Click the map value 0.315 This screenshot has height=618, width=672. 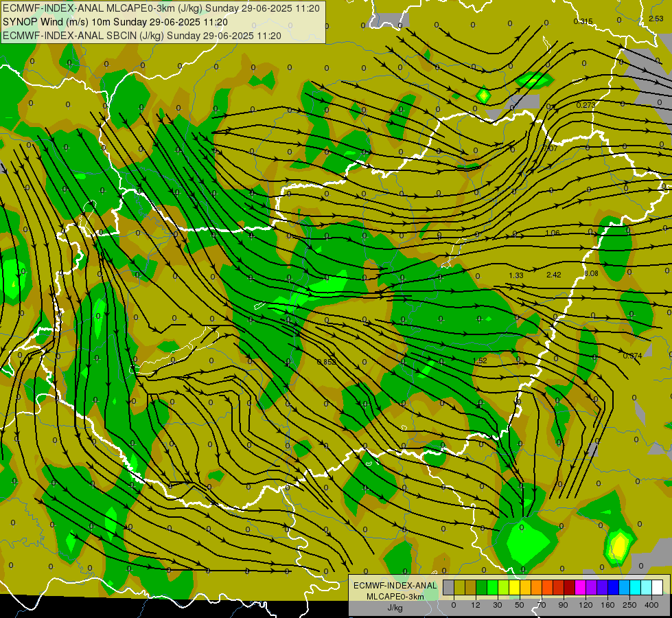(583, 21)
